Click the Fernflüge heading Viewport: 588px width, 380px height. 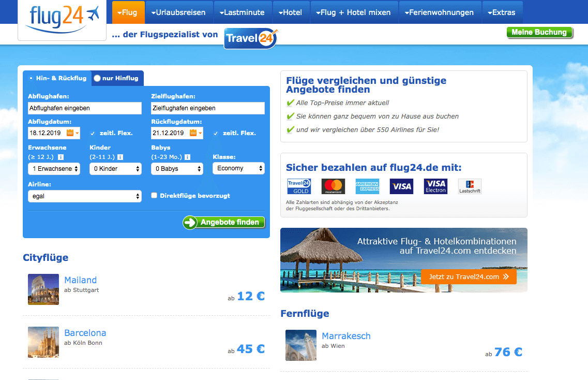305,314
